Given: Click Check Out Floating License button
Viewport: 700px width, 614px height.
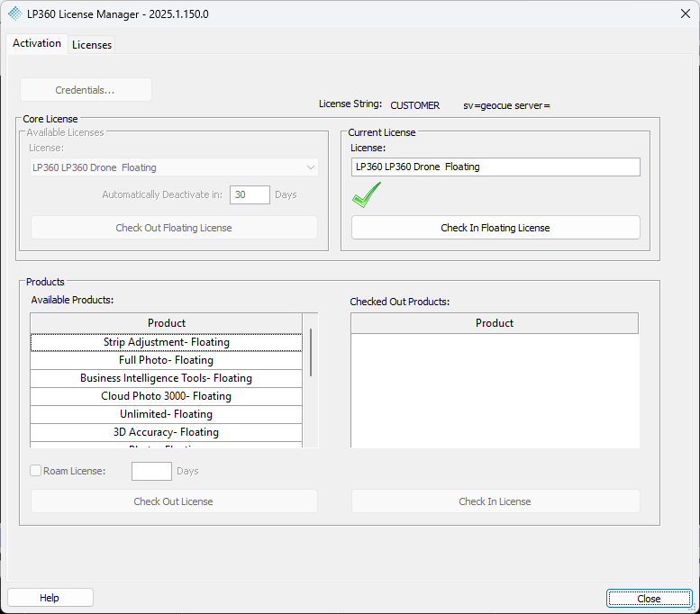Looking at the screenshot, I should pyautogui.click(x=174, y=228).
